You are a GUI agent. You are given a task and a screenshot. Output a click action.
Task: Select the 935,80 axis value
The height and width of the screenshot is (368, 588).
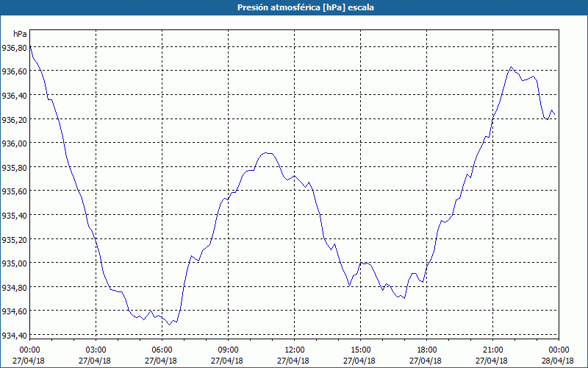click(14, 168)
